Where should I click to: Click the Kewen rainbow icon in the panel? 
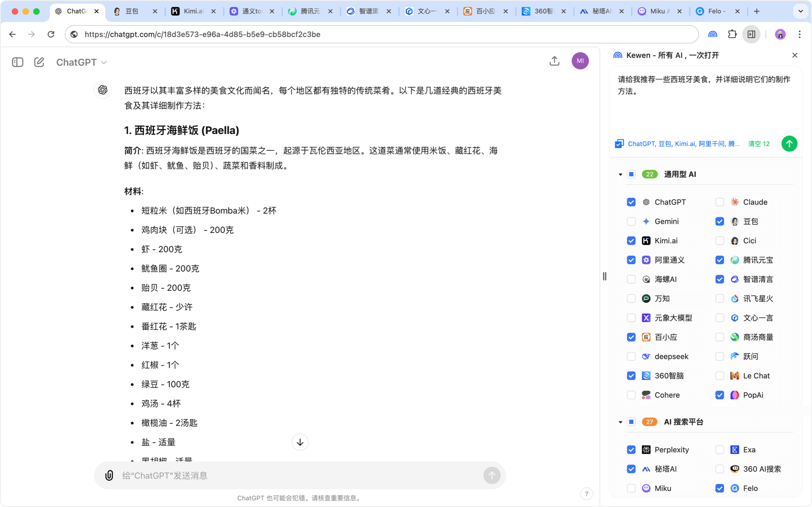[x=618, y=55]
